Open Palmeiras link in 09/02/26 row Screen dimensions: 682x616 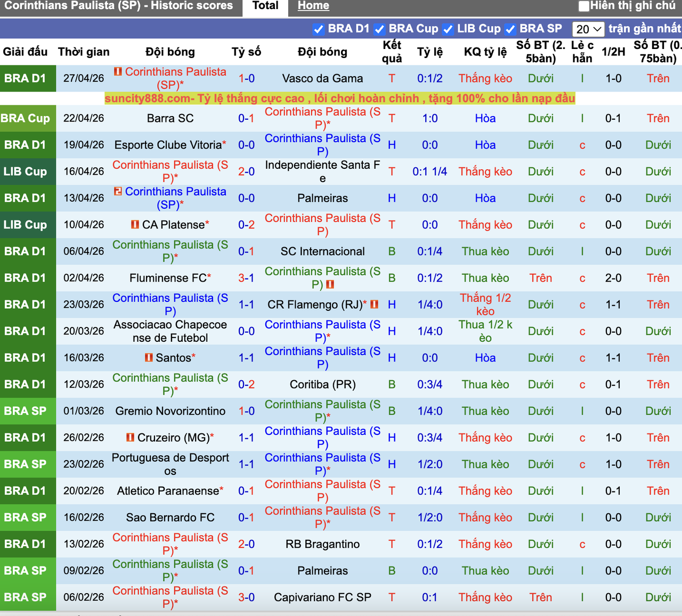coord(322,571)
